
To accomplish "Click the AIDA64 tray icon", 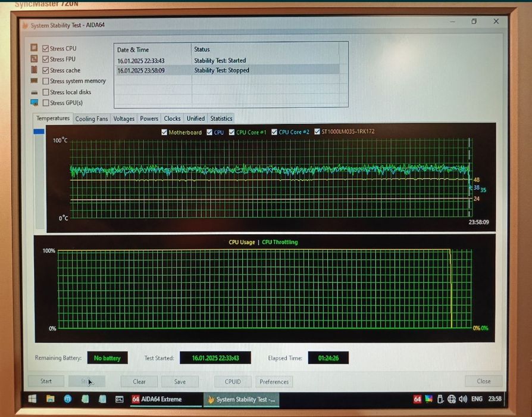I will pos(417,399).
